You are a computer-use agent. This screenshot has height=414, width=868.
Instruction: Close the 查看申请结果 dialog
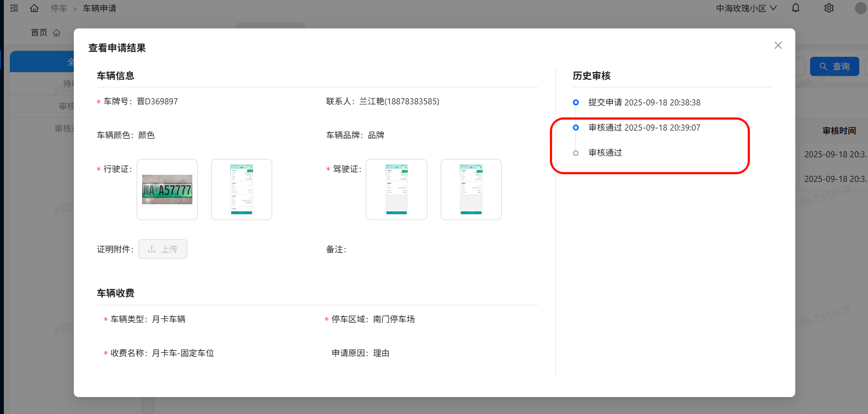(778, 45)
